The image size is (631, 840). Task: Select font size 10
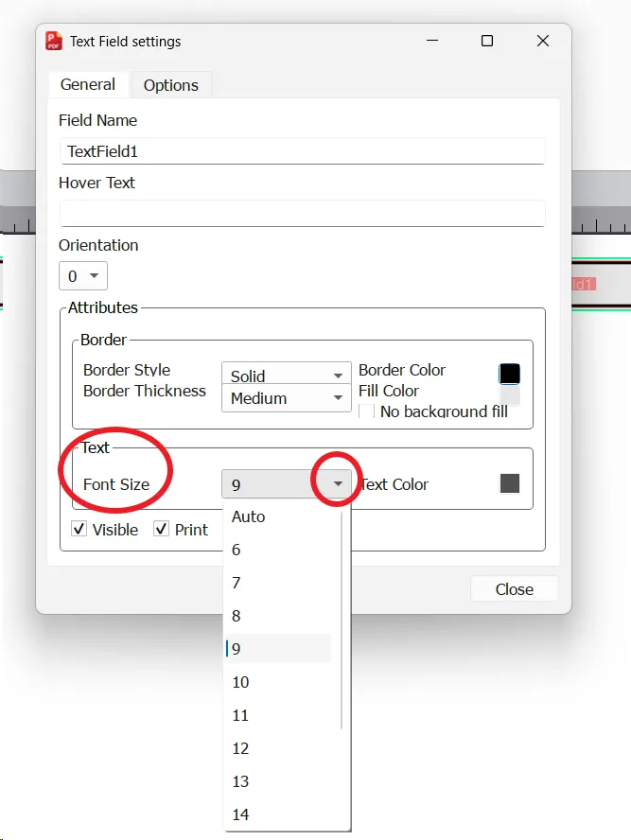[x=278, y=682]
